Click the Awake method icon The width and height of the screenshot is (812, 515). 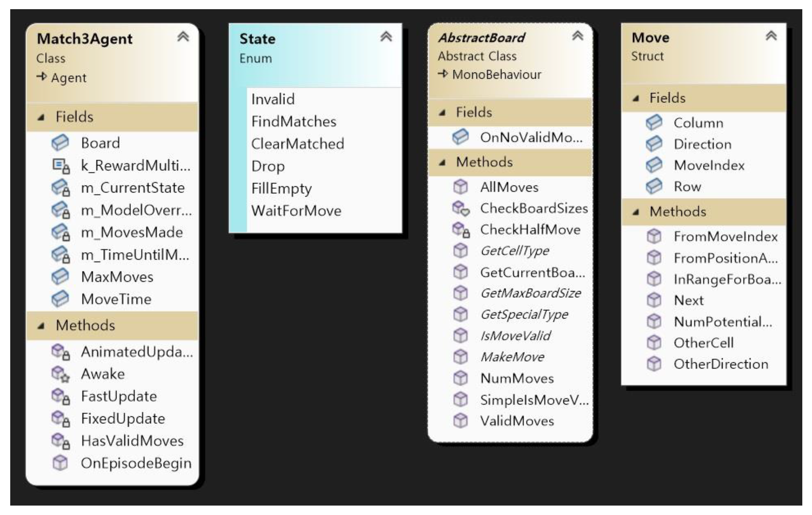pyautogui.click(x=61, y=374)
